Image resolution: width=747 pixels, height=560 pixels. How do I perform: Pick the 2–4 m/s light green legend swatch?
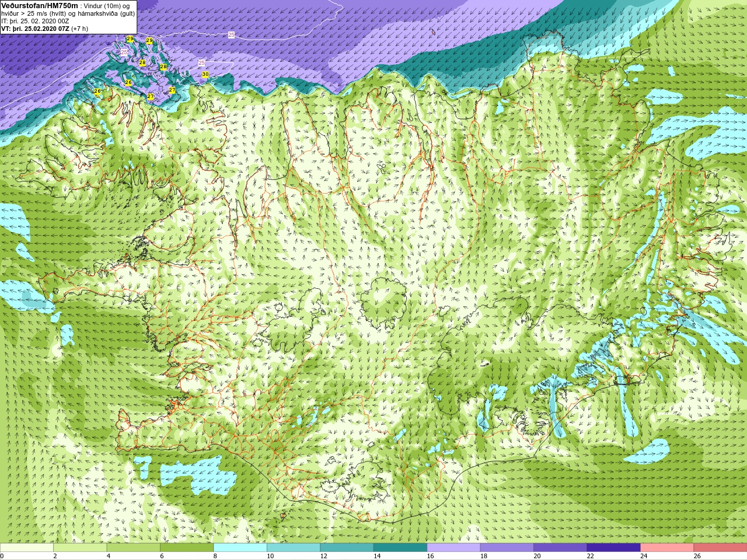(x=80, y=548)
